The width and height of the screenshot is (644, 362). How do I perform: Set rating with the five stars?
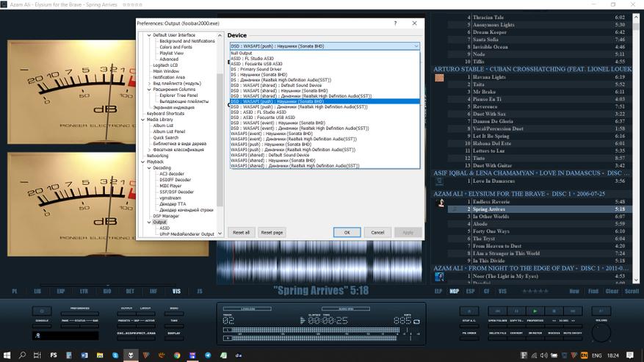535,291
